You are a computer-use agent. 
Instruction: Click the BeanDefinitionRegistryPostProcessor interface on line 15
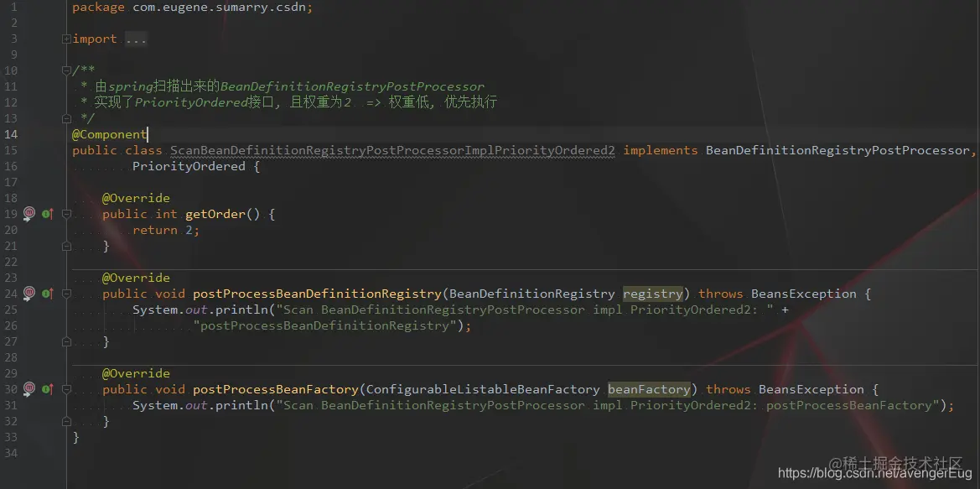pos(837,150)
